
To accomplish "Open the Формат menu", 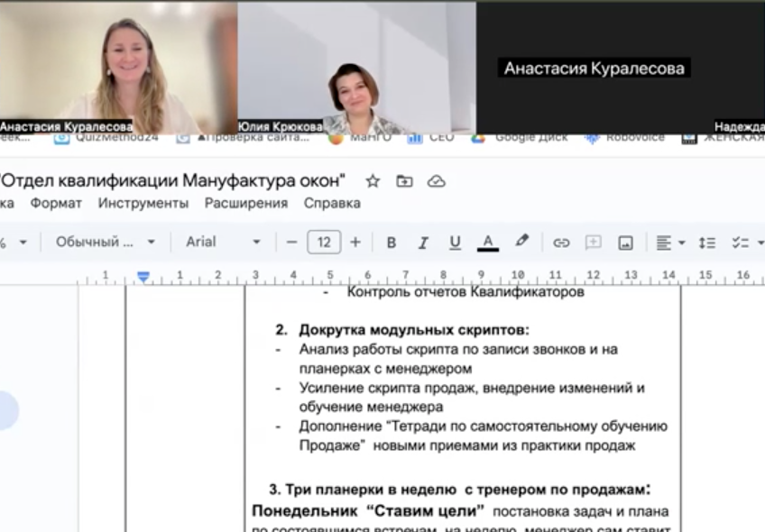I will point(56,203).
